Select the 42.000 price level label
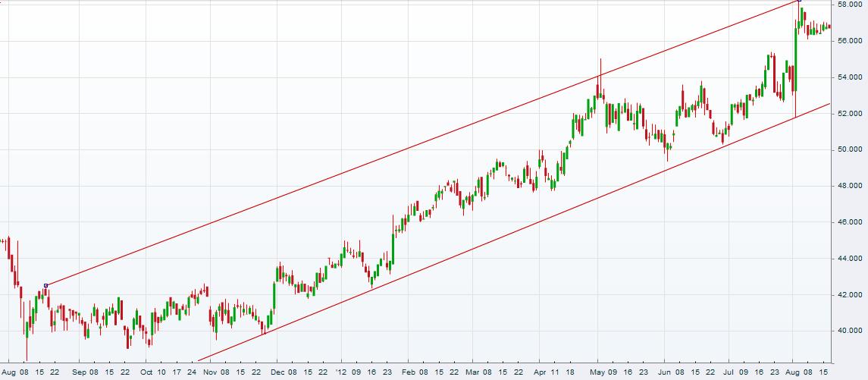The height and width of the screenshot is (380, 868). [849, 295]
